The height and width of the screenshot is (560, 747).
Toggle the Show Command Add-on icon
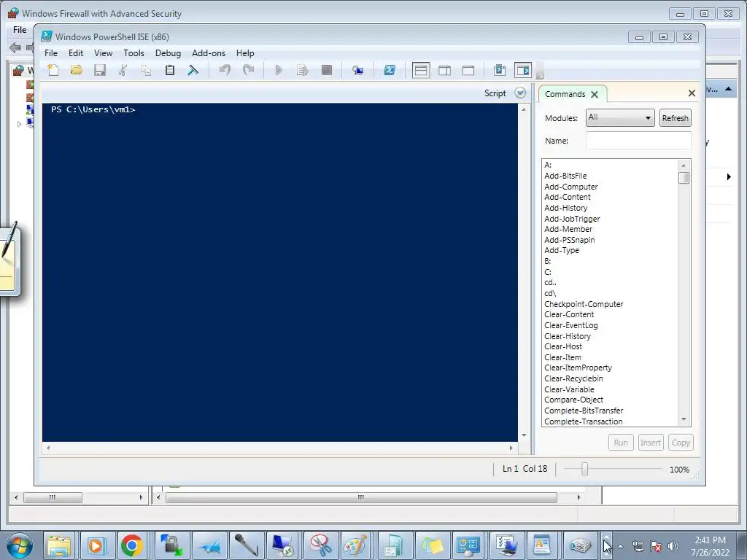tap(523, 71)
